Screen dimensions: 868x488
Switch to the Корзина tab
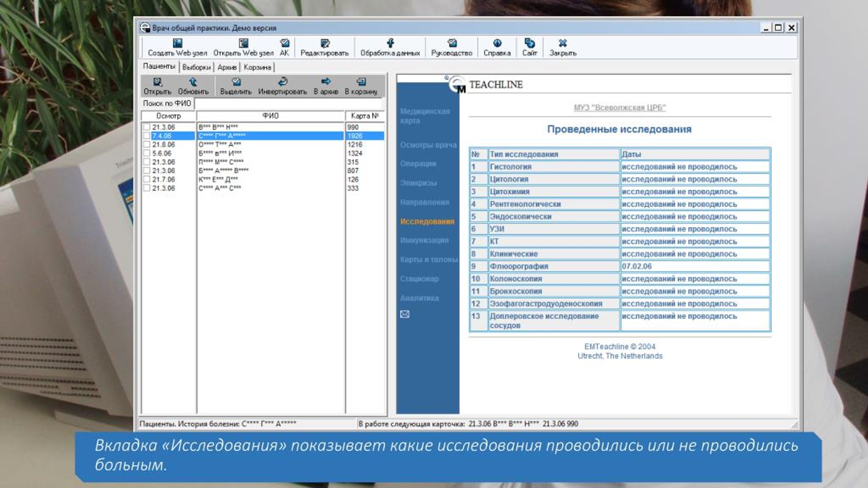[257, 67]
